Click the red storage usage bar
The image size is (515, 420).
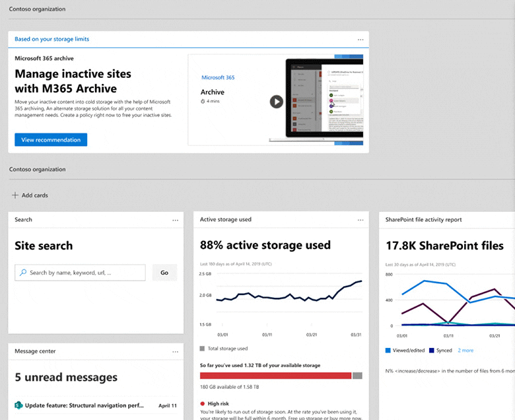(275, 376)
